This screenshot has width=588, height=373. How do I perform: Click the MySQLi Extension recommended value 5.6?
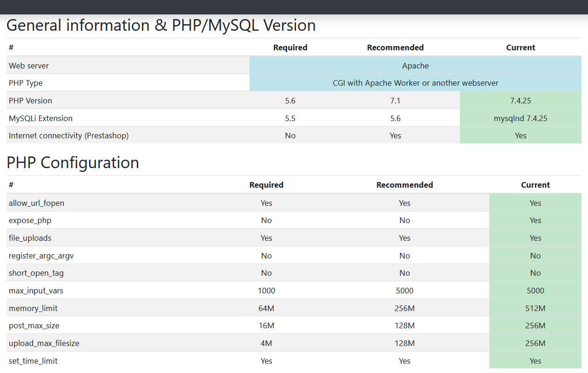click(x=395, y=118)
